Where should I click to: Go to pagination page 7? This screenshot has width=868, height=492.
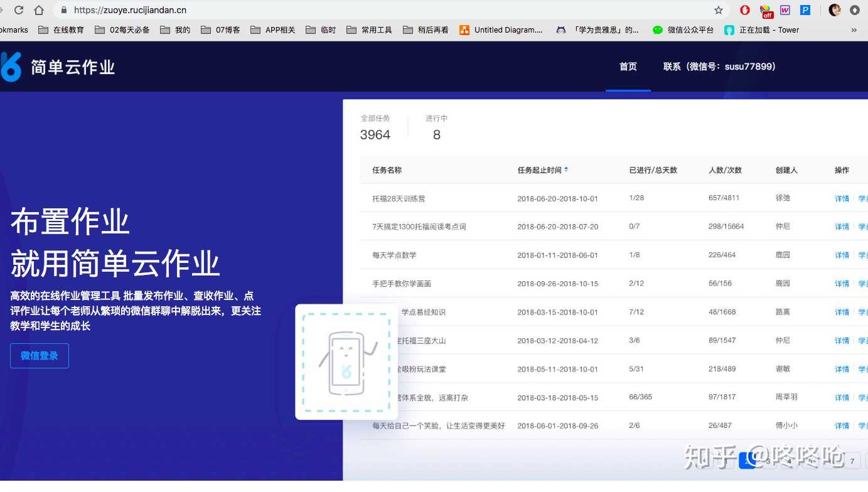(x=852, y=460)
